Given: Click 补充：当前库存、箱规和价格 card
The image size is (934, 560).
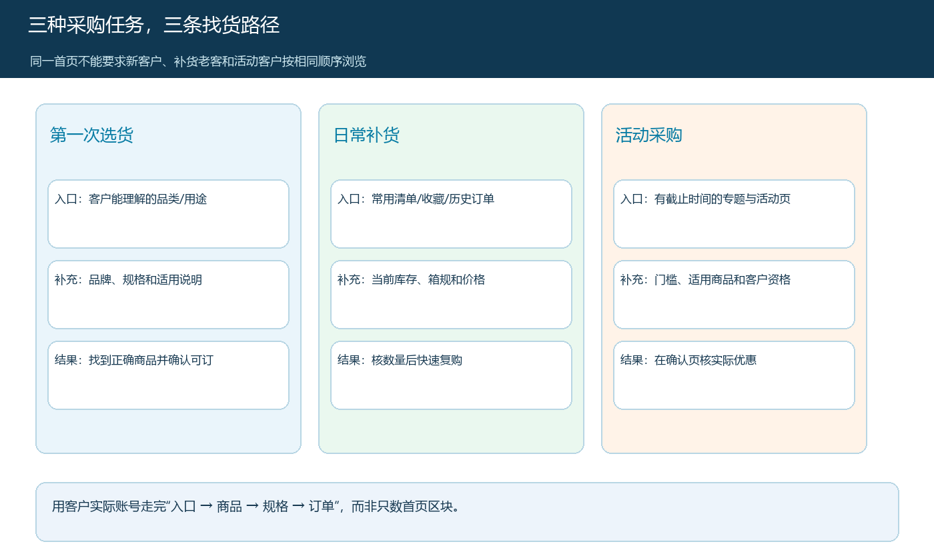Looking at the screenshot, I should tap(451, 295).
